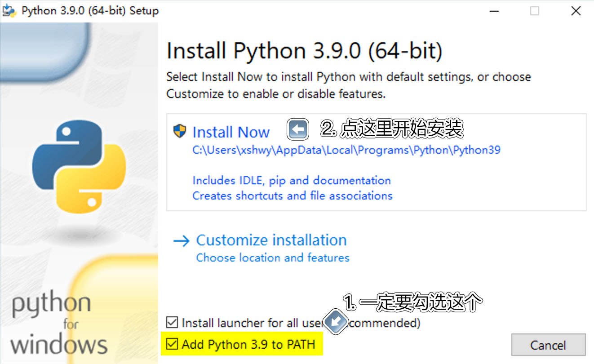Image resolution: width=594 pixels, height=364 pixels.
Task: Click the right arrow before Customize installation
Action: 182,241
